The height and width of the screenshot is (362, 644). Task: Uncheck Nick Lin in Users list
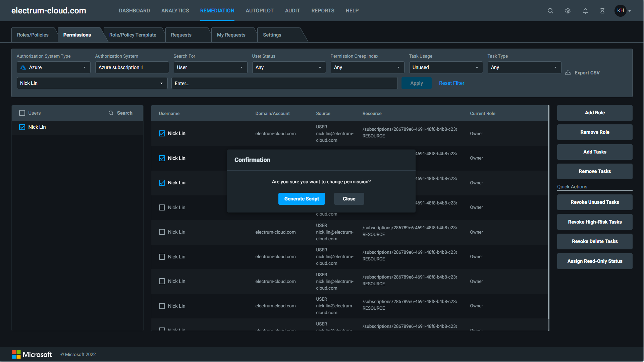coord(22,127)
